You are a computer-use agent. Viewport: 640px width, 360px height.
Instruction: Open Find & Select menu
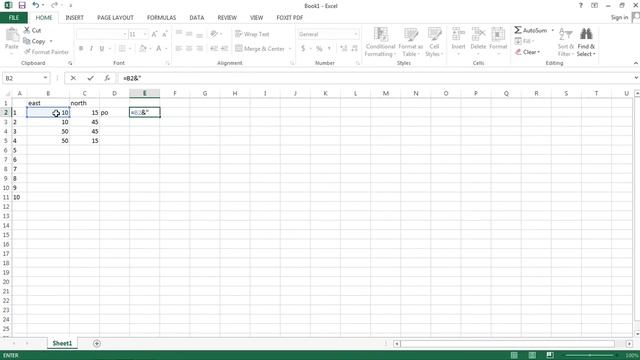(x=586, y=42)
